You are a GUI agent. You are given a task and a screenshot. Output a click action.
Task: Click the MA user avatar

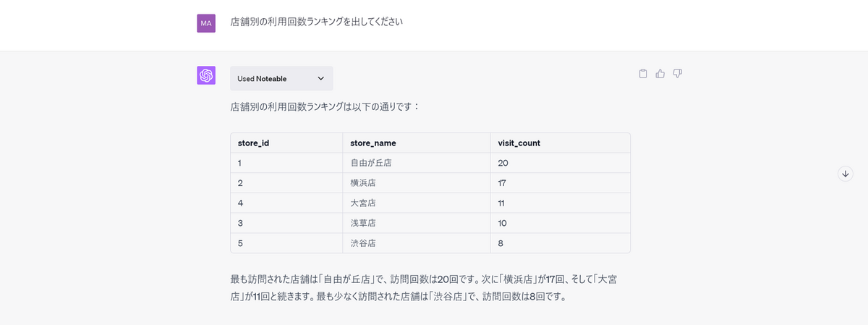pos(206,23)
